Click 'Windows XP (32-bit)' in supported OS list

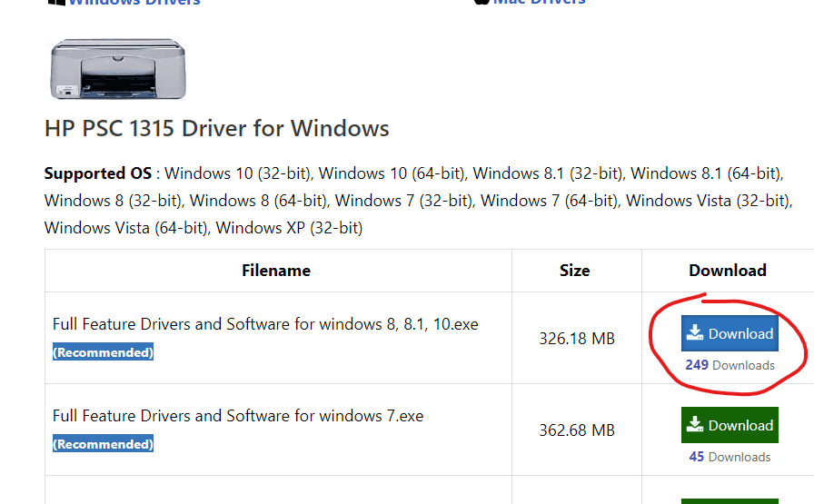289,228
